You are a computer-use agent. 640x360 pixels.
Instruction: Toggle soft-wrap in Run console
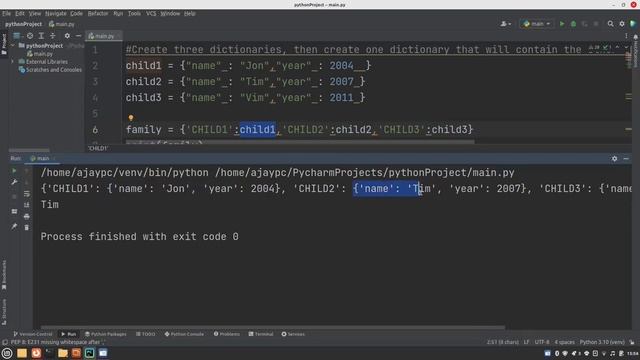(27, 193)
